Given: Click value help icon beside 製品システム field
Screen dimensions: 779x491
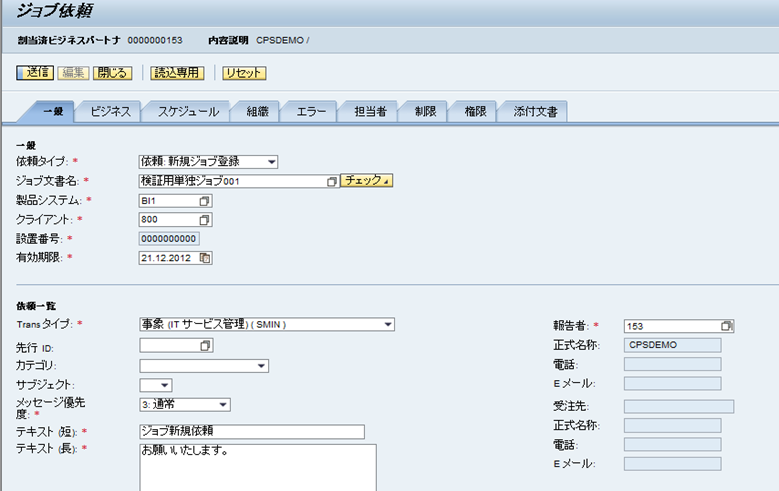Looking at the screenshot, I should click(205, 200).
